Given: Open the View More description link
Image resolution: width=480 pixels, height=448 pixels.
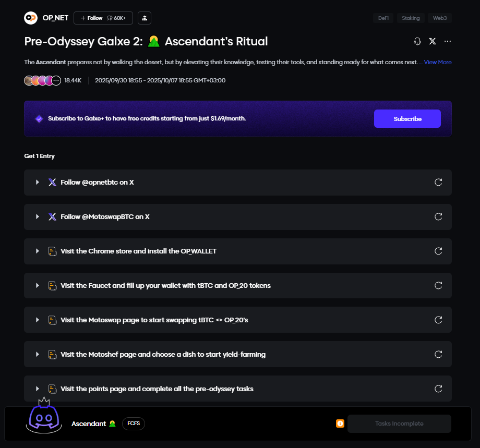Looking at the screenshot, I should pyautogui.click(x=437, y=62).
